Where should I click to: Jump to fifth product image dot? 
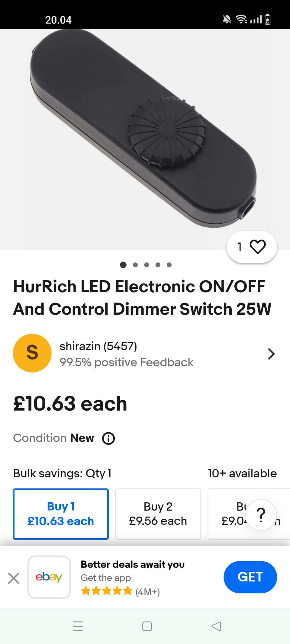point(169,265)
